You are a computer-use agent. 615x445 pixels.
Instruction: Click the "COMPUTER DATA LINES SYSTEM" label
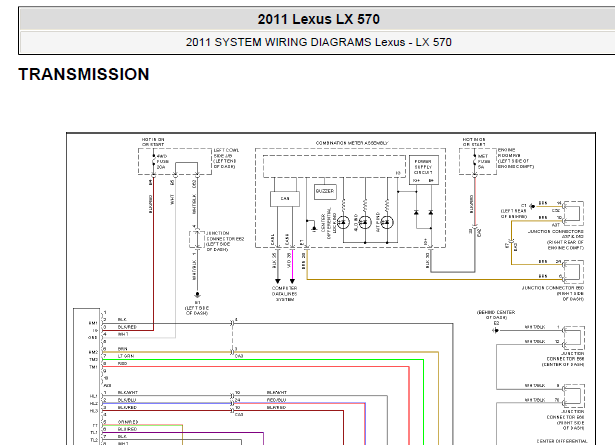[285, 294]
